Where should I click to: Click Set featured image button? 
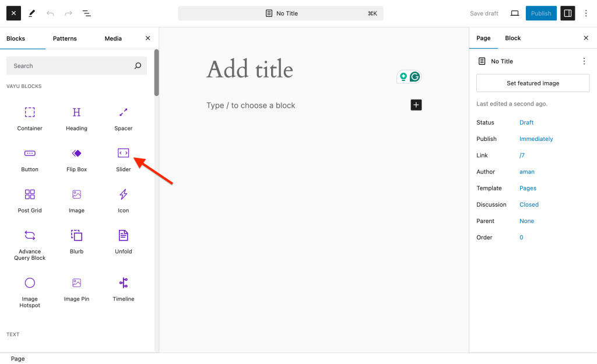tap(532, 83)
